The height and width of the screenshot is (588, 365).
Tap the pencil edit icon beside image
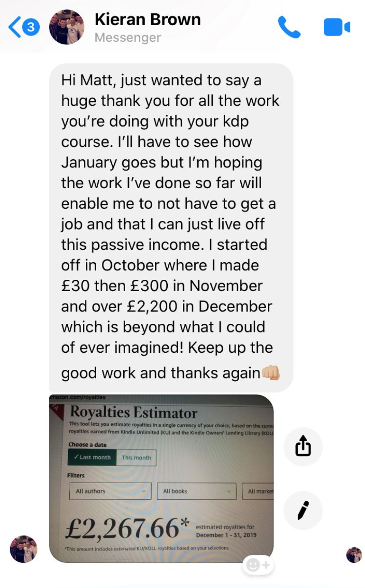(x=303, y=510)
